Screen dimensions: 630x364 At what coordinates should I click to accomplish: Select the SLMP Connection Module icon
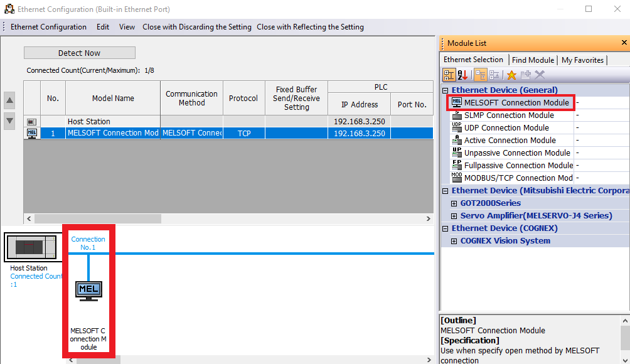(x=457, y=115)
